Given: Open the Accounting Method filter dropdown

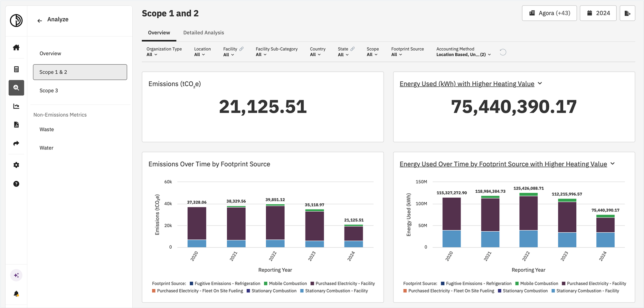Looking at the screenshot, I should [x=463, y=54].
